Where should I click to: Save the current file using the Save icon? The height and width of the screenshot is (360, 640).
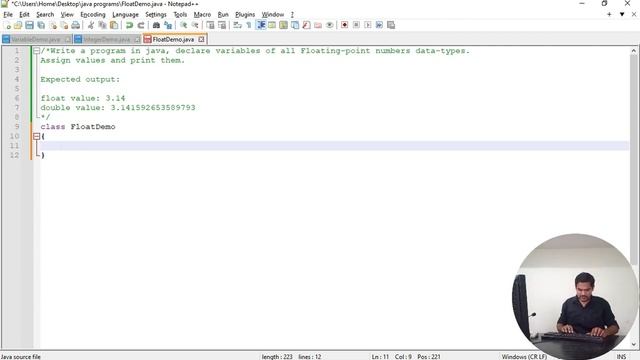[29, 25]
